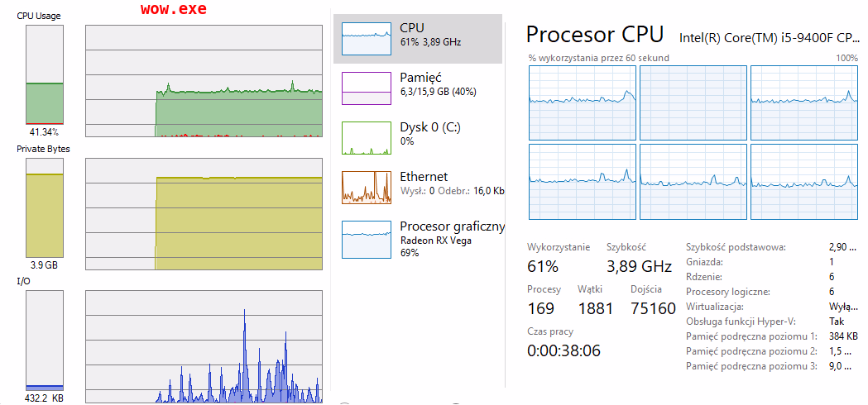Screen dimensions: 868x405
Task: Switch to the Ethernet section label
Action: coord(424,177)
